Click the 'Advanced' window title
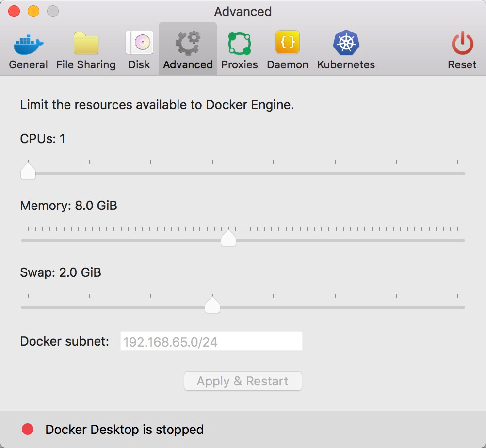 243,12
